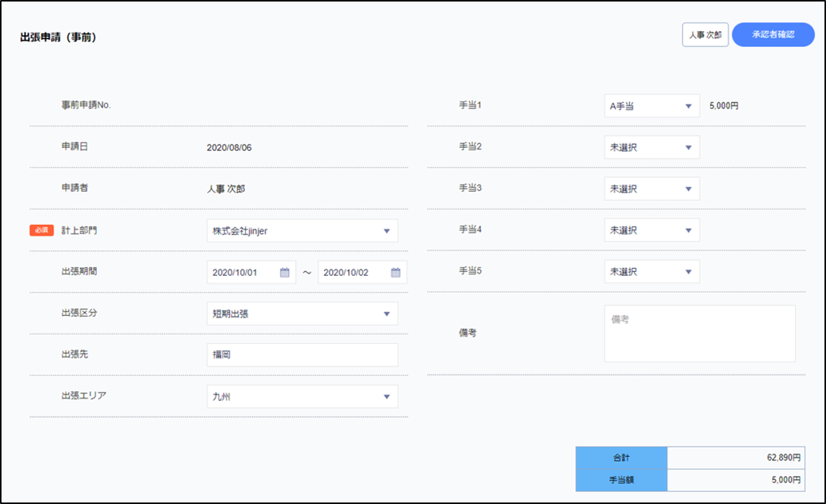Image resolution: width=826 pixels, height=504 pixels.
Task: Click the red 必須 badge
Action: coord(42,230)
